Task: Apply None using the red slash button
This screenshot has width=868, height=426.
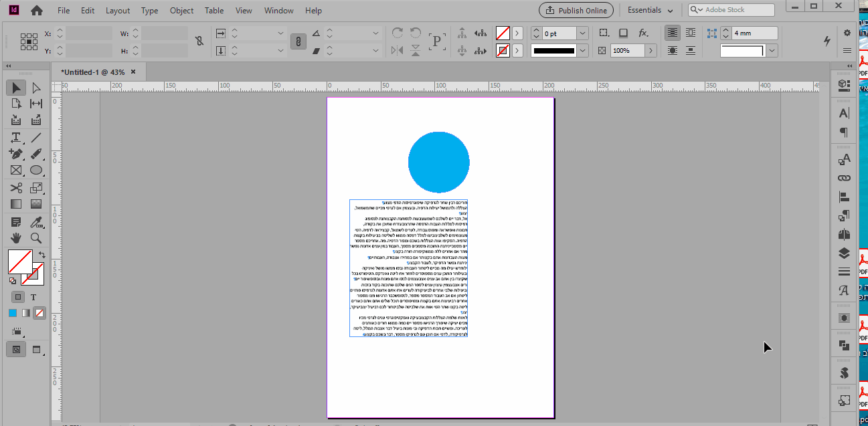Action: click(41, 313)
